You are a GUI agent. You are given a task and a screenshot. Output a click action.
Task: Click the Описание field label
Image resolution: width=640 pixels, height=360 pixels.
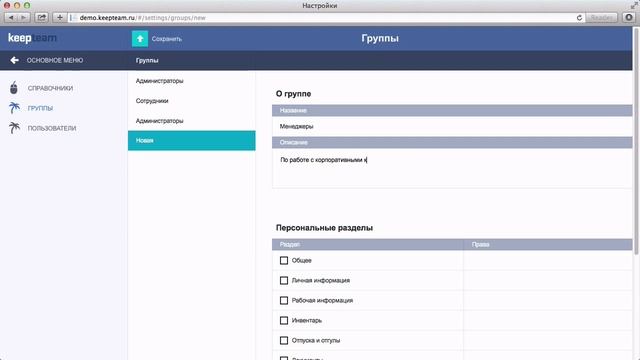[293, 142]
